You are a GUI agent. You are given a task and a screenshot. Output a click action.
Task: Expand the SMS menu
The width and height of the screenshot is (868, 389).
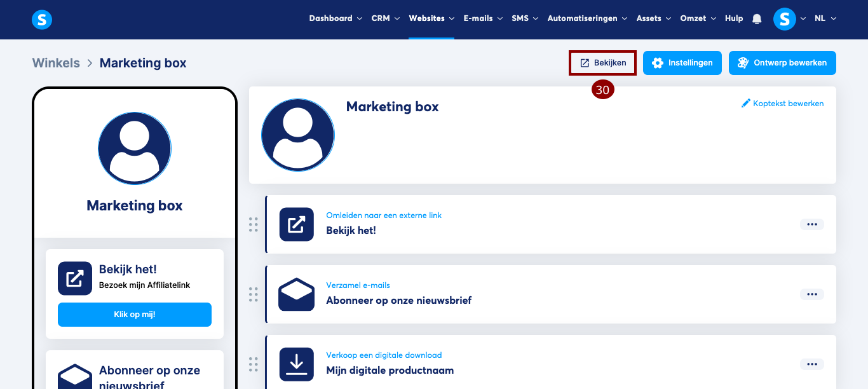pyautogui.click(x=525, y=18)
